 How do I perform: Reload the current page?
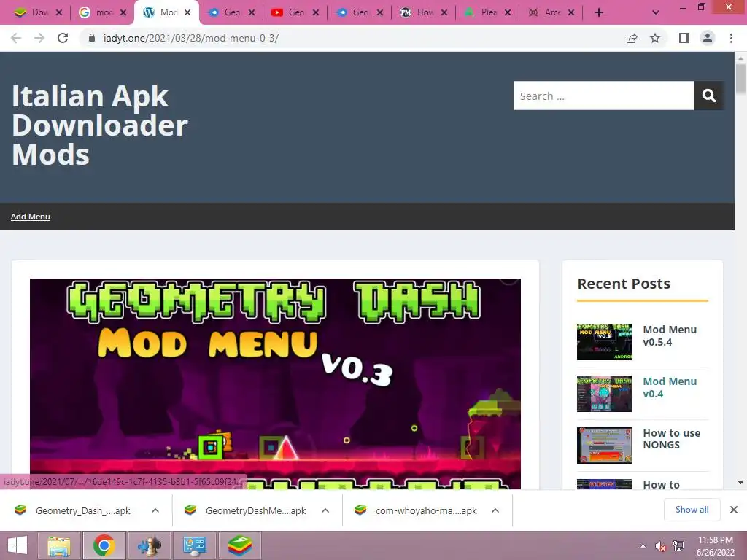[63, 38]
